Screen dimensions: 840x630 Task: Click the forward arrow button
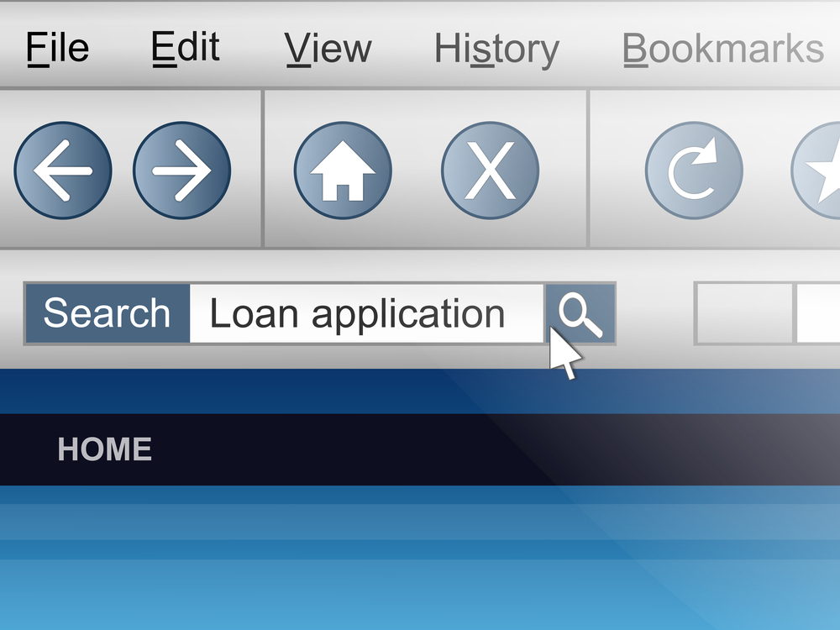[181, 171]
